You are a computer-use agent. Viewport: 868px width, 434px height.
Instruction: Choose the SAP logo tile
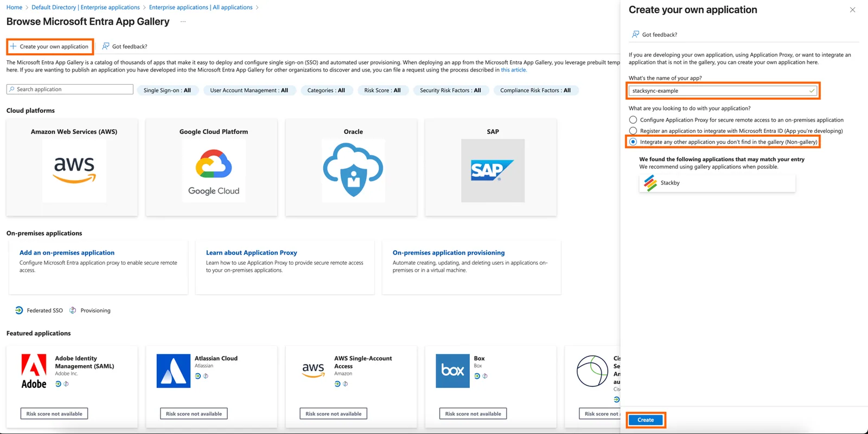[x=493, y=170]
